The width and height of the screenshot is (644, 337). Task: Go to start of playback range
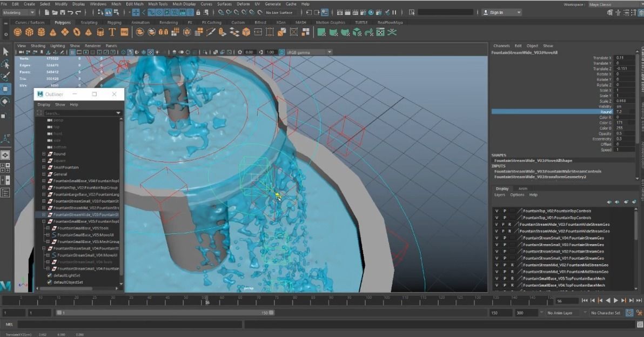(585, 300)
